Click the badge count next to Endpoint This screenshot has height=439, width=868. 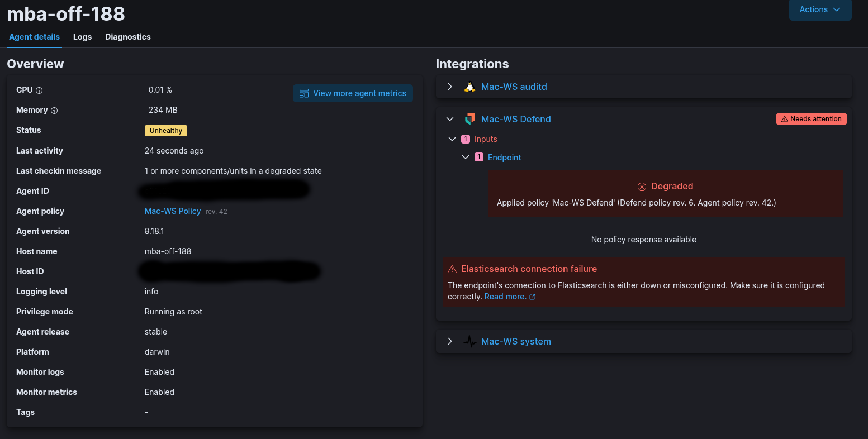coord(479,158)
